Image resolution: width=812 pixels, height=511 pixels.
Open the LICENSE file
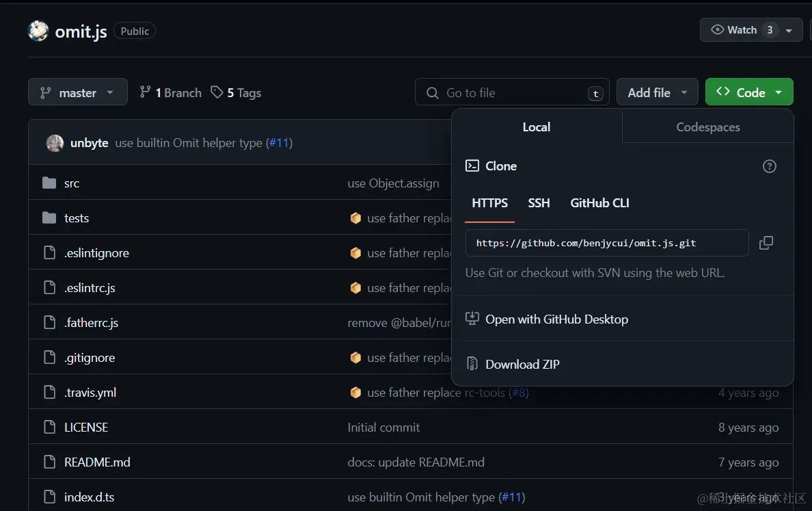pyautogui.click(x=86, y=427)
